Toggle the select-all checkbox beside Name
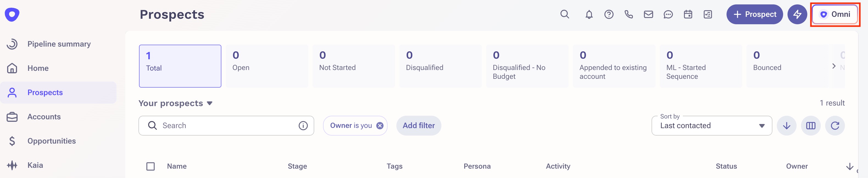The image size is (868, 178). point(151,166)
